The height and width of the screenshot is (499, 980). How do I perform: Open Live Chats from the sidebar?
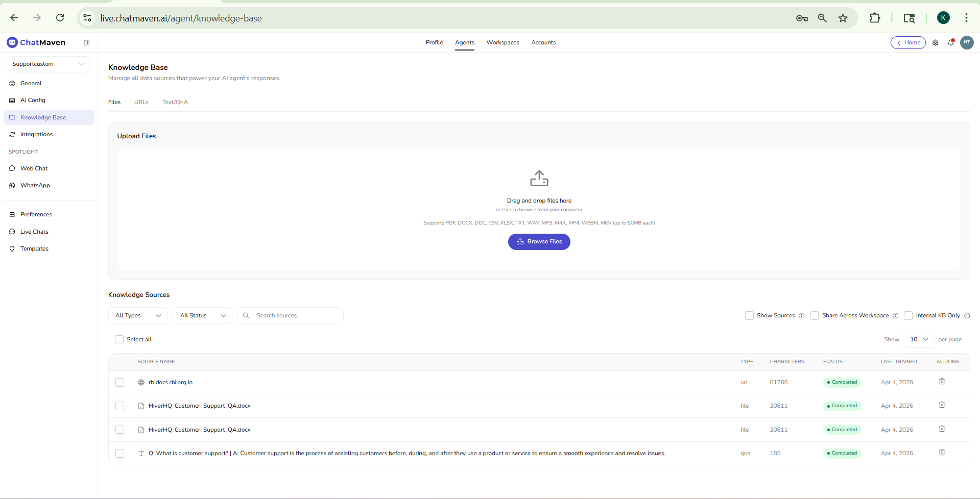click(x=34, y=232)
